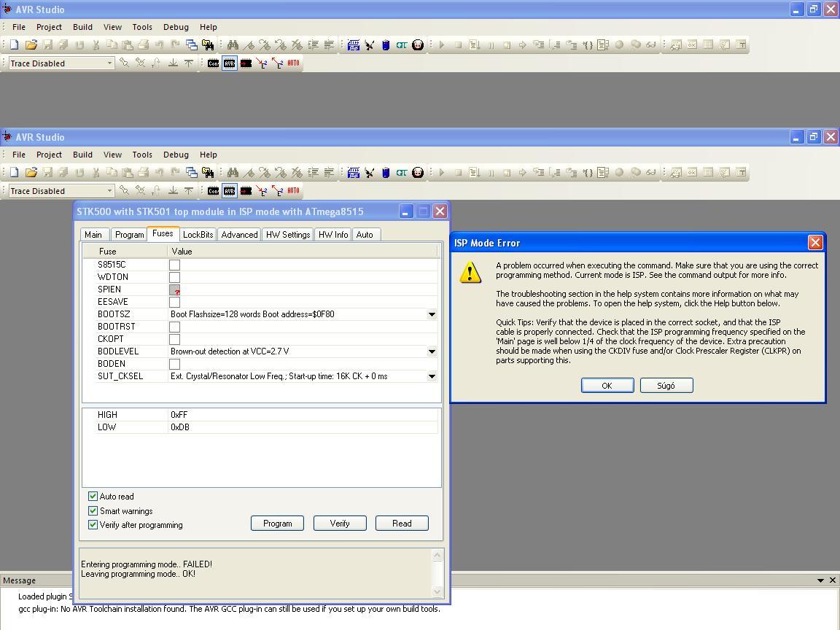Open the Message panel dropdown arrow menu
840x630 pixels.
point(820,580)
